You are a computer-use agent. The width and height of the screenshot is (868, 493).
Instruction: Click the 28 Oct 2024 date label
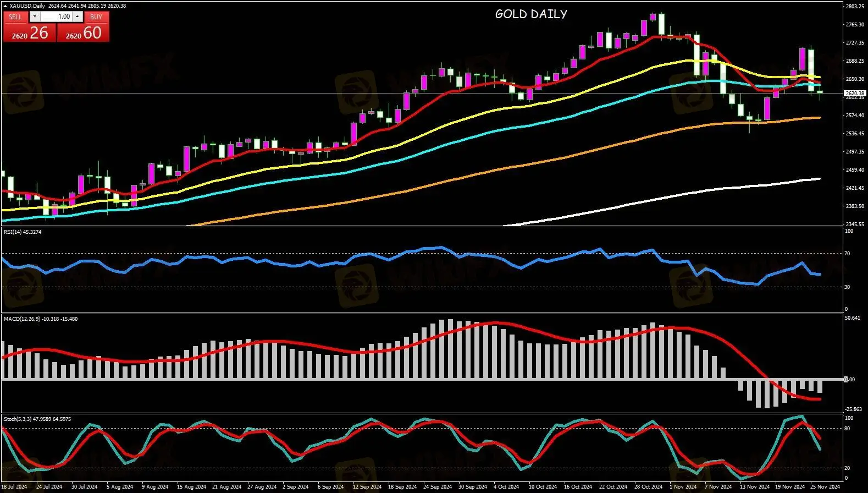point(648,487)
